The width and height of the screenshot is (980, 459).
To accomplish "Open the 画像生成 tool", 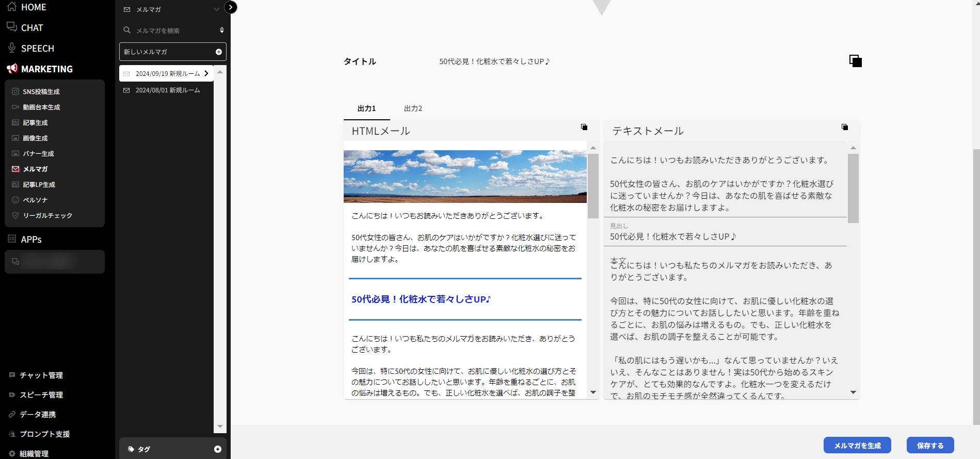I will pyautogui.click(x=35, y=138).
